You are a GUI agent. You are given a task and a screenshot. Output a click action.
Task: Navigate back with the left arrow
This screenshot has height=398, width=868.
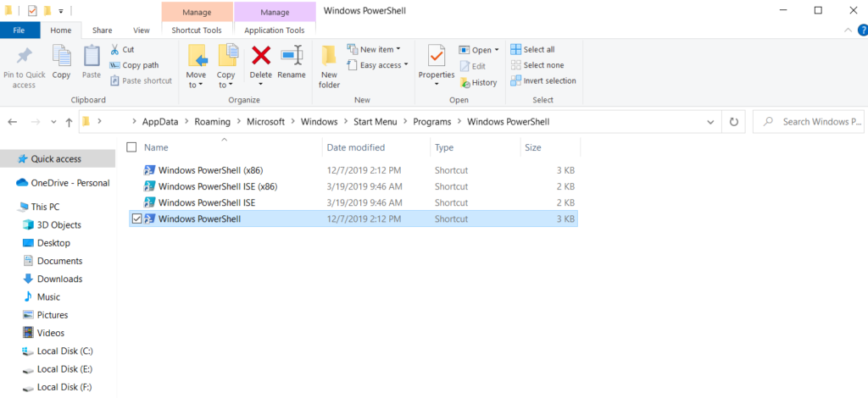click(13, 122)
